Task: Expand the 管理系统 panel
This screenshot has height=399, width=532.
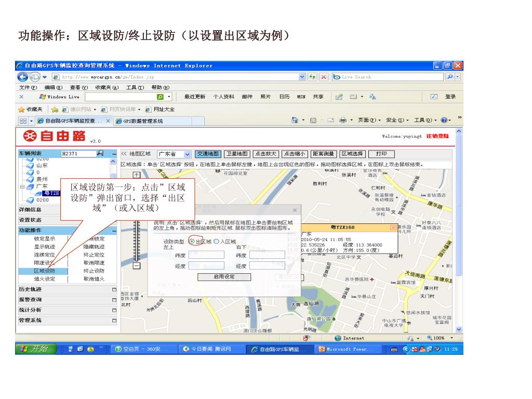Action: tap(114, 321)
